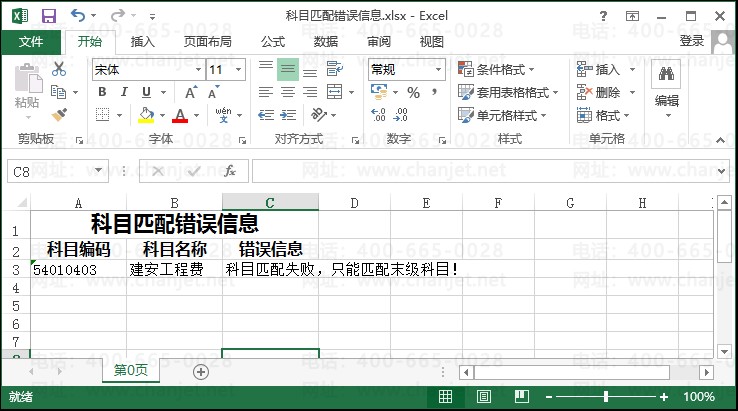Click the formula bar input field
Screen dimensions: 738x411
[484, 171]
